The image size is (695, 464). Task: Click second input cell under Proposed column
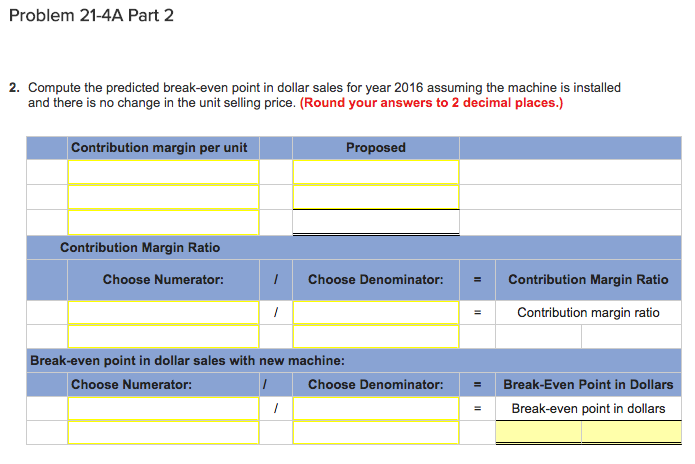click(376, 197)
